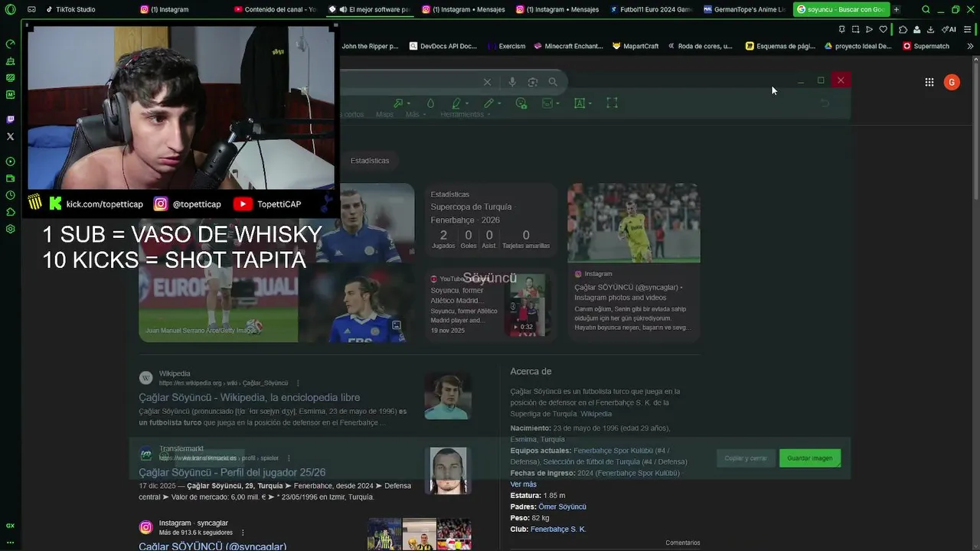Viewport: 980px width, 551px height.
Task: Click the pin icon in address bar
Action: pos(841,29)
